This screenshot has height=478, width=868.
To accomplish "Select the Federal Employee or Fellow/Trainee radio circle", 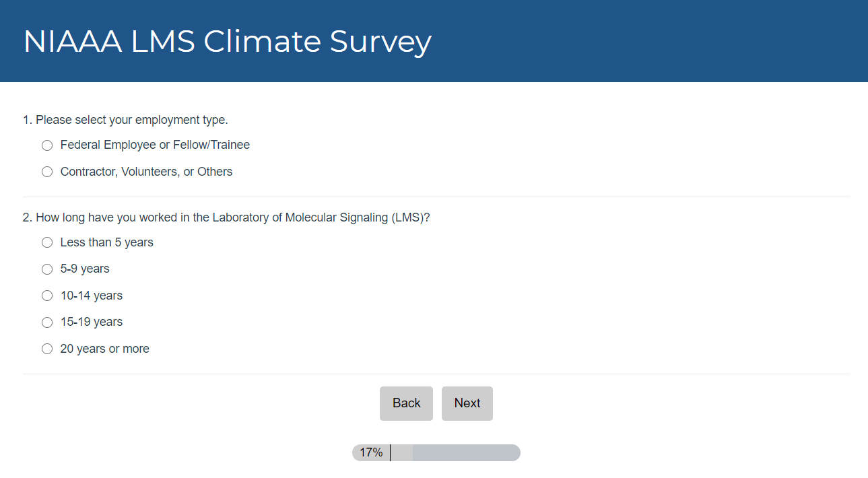I will click(x=47, y=145).
